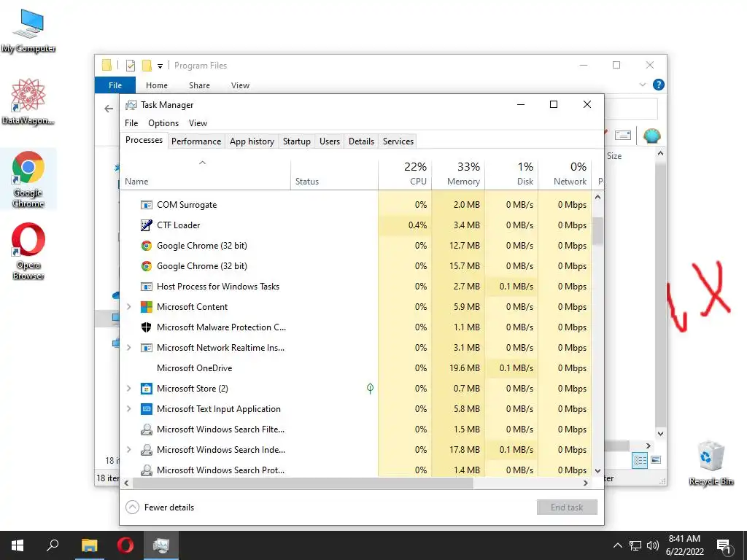Open the Explorer Home ribbon tab
Image resolution: width=747 pixels, height=560 pixels.
[x=157, y=85]
